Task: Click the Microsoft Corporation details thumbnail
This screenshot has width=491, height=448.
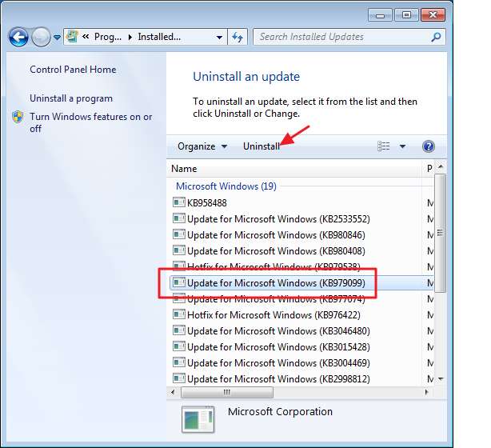Action: point(198,419)
